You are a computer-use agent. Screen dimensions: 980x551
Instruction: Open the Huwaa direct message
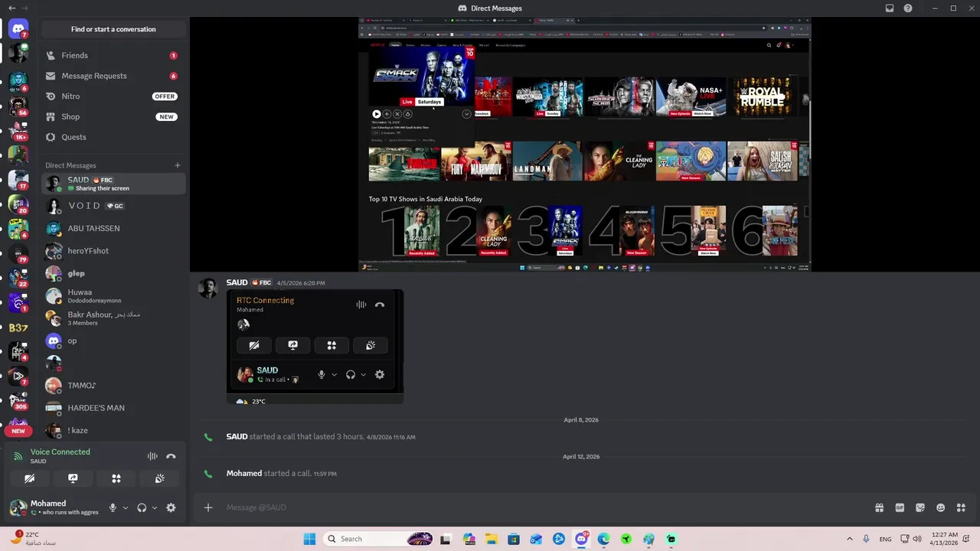coord(113,295)
